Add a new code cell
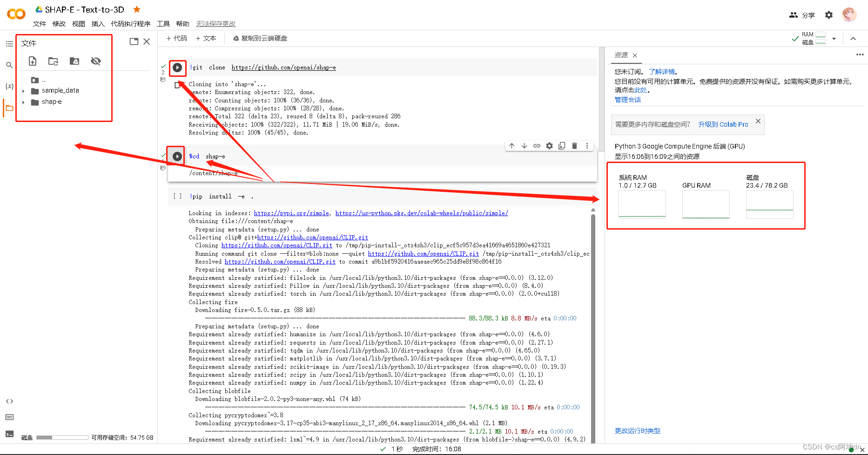Viewport: 868px width, 455px height. click(176, 38)
